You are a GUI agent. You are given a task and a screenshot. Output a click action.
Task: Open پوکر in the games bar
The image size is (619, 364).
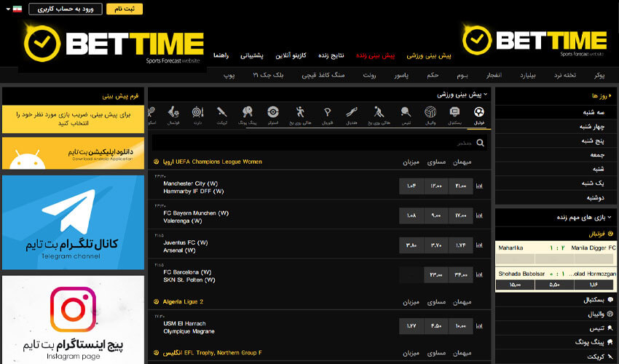point(599,75)
